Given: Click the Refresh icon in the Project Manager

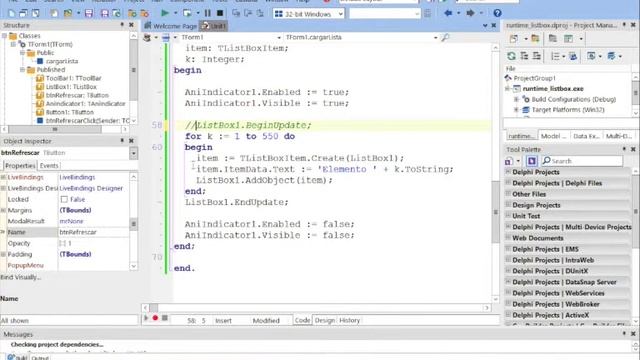Looking at the screenshot, I should tap(511, 56).
